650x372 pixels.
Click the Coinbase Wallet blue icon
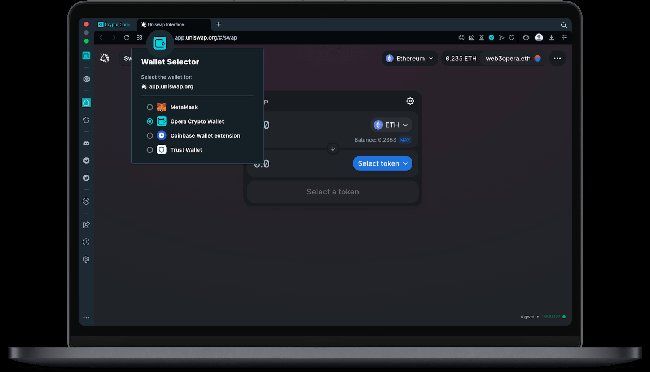point(162,136)
